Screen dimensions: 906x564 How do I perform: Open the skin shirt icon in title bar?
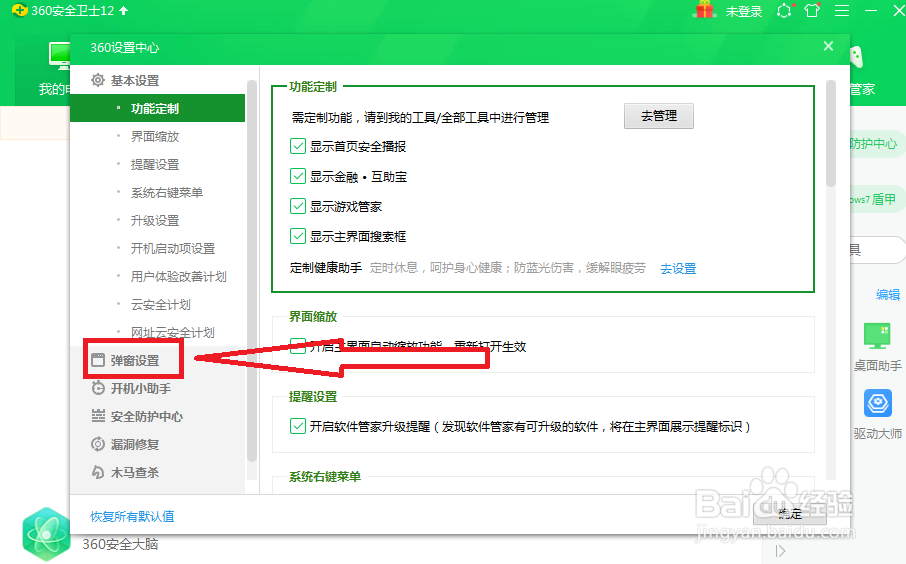pyautogui.click(x=812, y=10)
